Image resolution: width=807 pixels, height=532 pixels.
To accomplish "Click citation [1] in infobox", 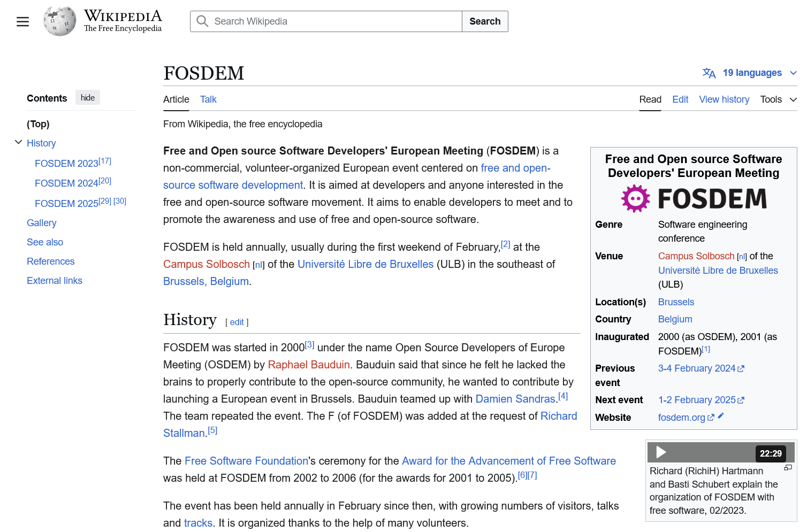I will pyautogui.click(x=706, y=349).
